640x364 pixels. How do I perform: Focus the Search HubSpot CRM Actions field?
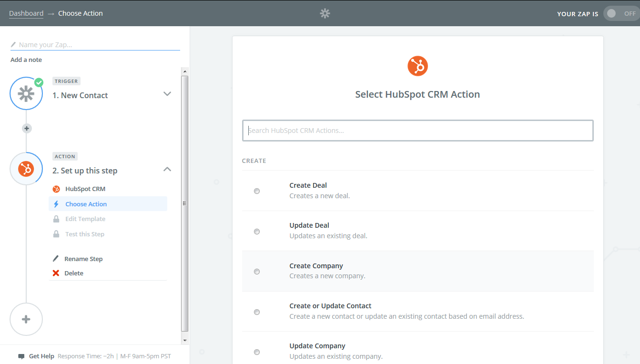(418, 131)
